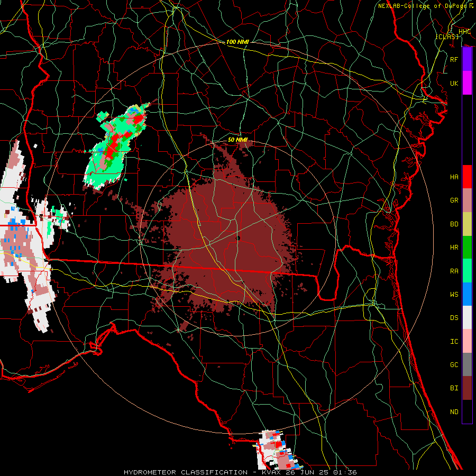Click the HR legend label
476x476 pixels.
[454, 248]
